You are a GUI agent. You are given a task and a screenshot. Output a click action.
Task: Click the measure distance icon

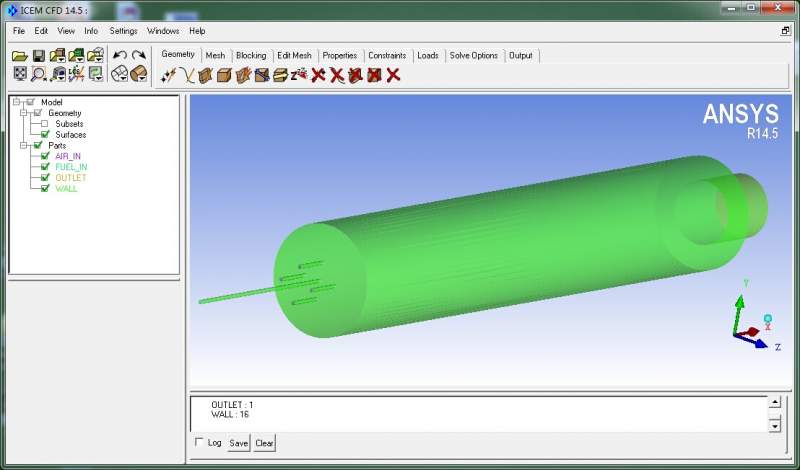pos(58,74)
